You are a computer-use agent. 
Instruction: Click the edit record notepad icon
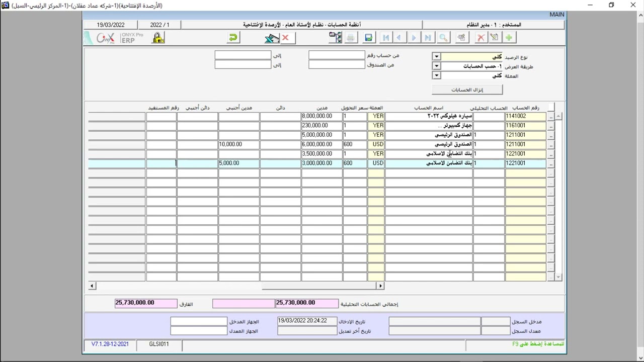[495, 38]
